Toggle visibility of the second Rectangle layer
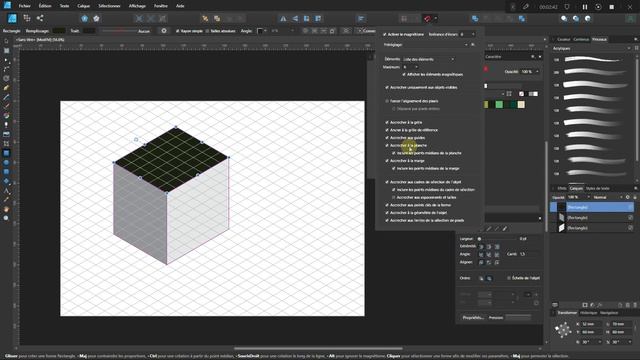Viewport: 640px width, 360px height. point(630,218)
